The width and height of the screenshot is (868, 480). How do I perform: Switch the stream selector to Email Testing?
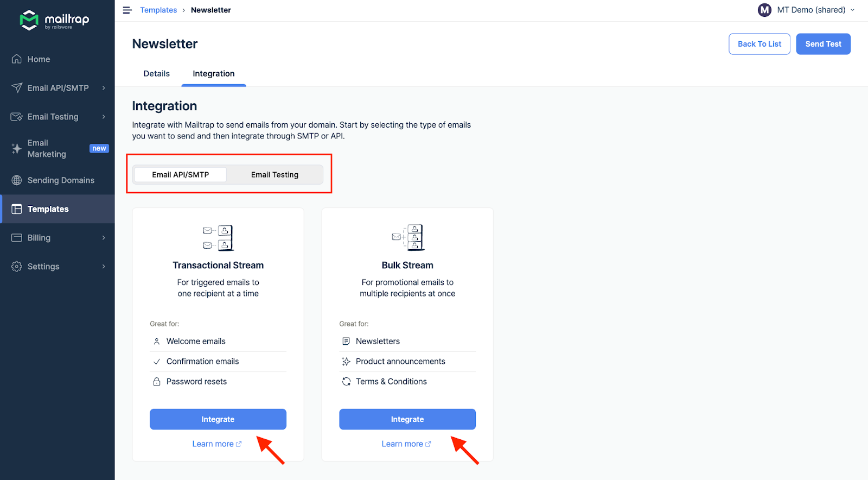coord(275,174)
